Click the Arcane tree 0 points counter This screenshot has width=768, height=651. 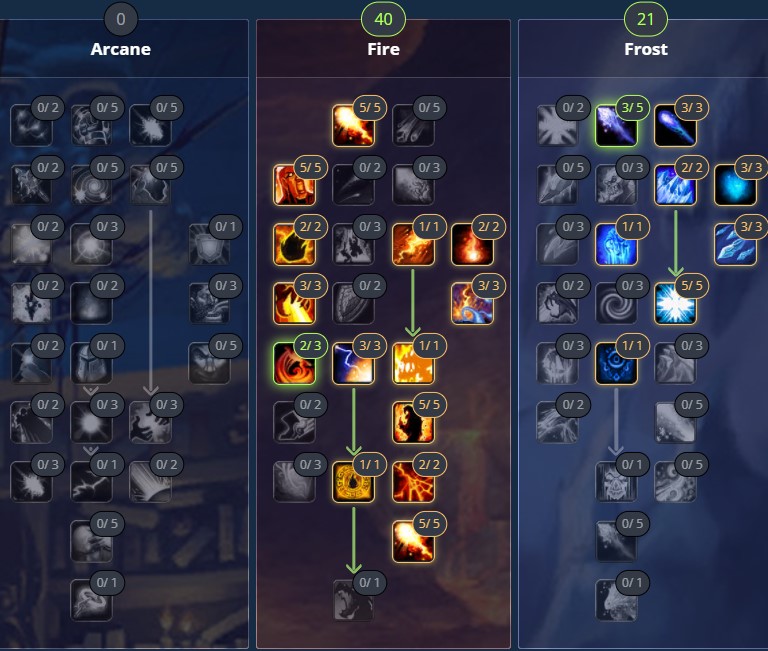tap(120, 19)
